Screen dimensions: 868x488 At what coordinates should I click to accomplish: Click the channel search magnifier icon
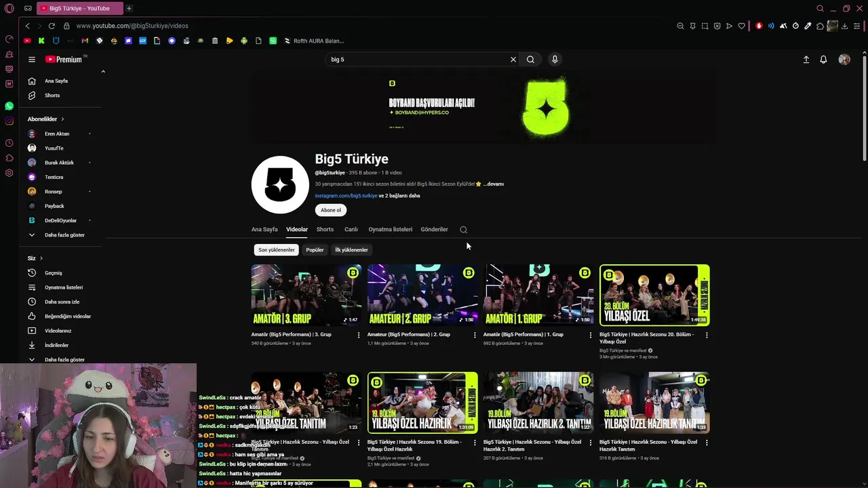[x=463, y=230]
